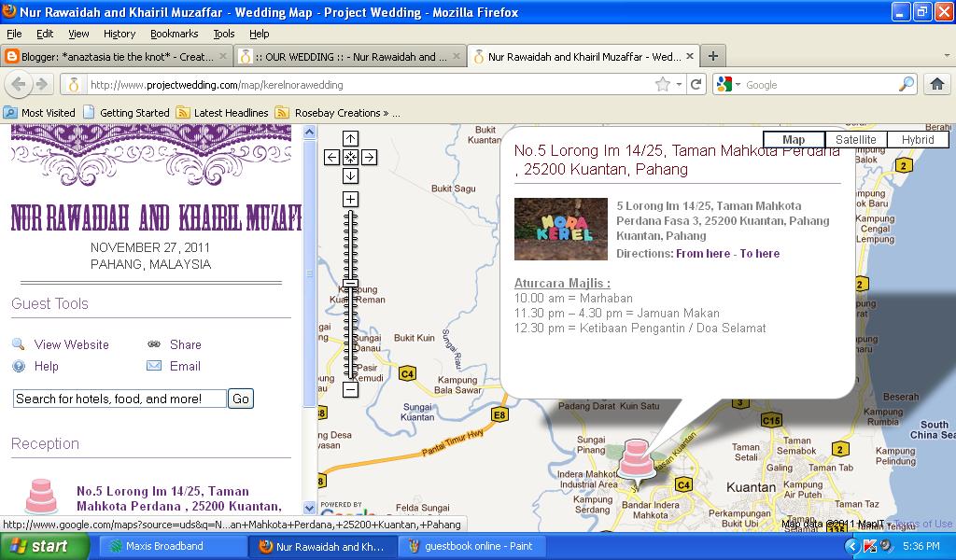Viewport: 956px width, 560px height.
Task: Open the list of all tabs dropdown
Action: tap(947, 55)
